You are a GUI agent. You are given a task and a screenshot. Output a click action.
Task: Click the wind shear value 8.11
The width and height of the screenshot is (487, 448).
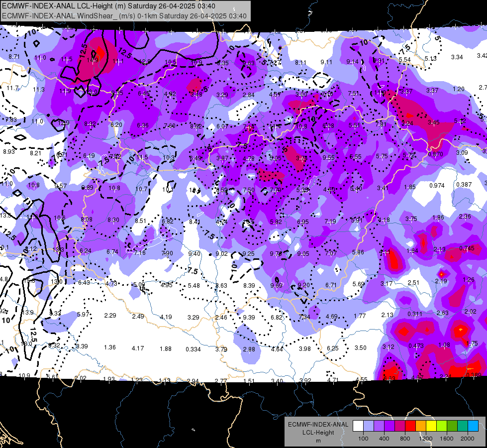(300, 63)
